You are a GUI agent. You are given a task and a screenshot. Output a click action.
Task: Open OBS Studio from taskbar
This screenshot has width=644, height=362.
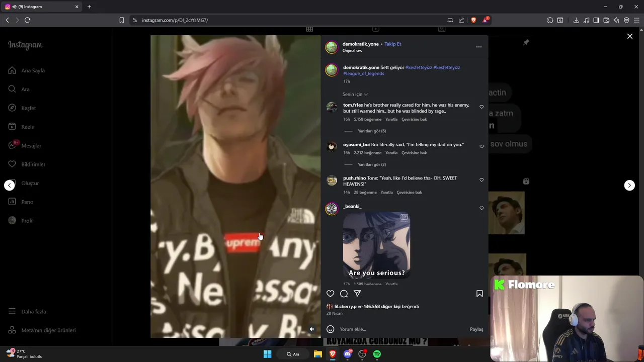click(362, 354)
